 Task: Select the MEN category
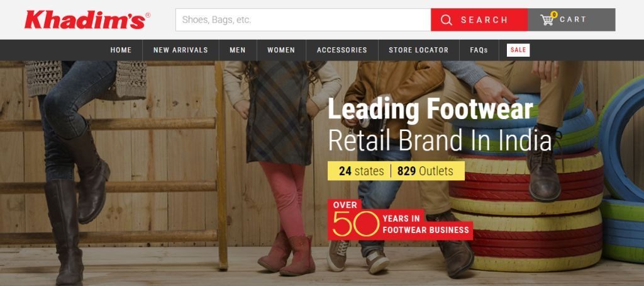point(238,50)
